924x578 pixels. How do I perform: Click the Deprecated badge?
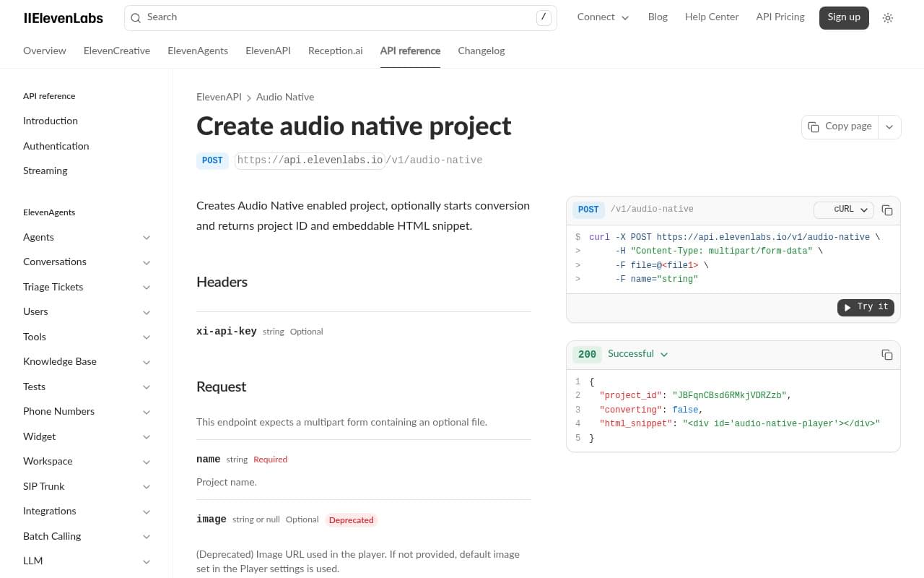point(351,520)
